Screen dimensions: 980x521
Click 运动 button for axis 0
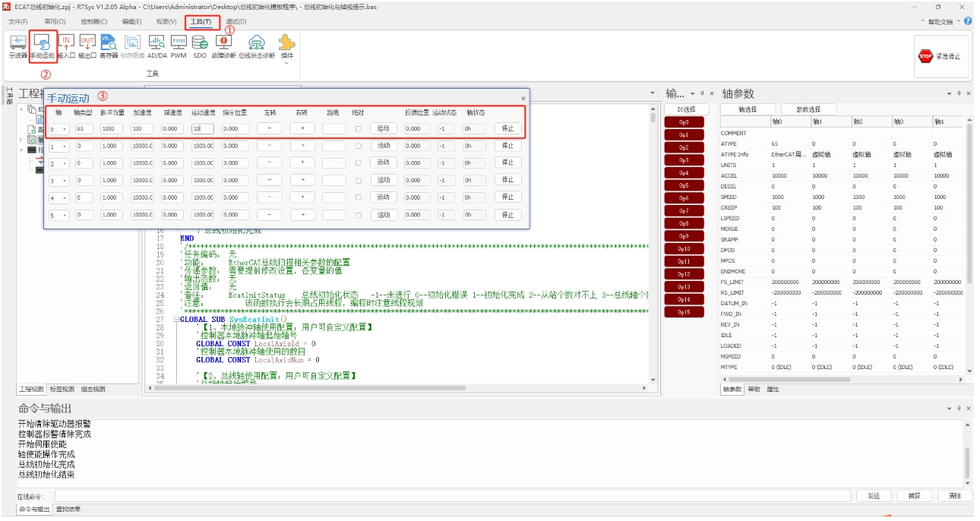coord(383,129)
